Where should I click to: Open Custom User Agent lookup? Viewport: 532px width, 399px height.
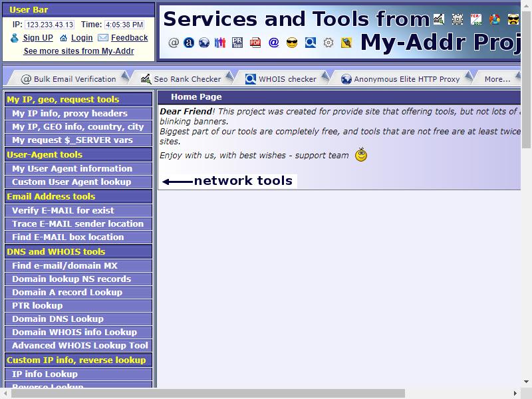pyautogui.click(x=78, y=182)
